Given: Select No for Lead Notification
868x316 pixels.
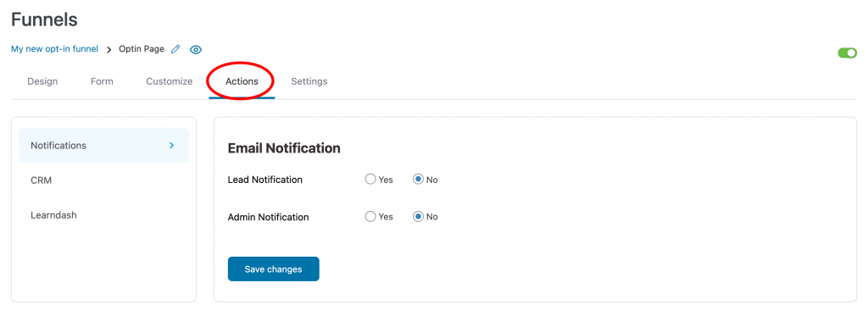Looking at the screenshot, I should 418,180.
